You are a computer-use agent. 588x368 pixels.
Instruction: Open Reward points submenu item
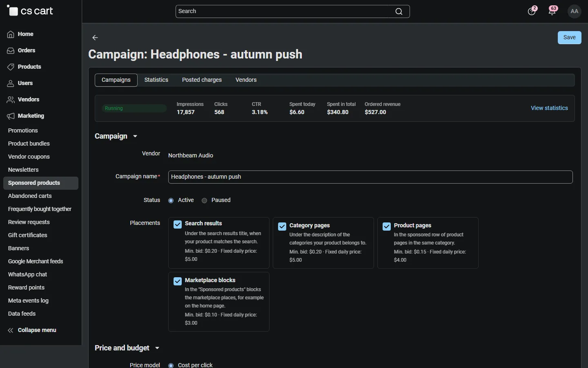click(27, 288)
